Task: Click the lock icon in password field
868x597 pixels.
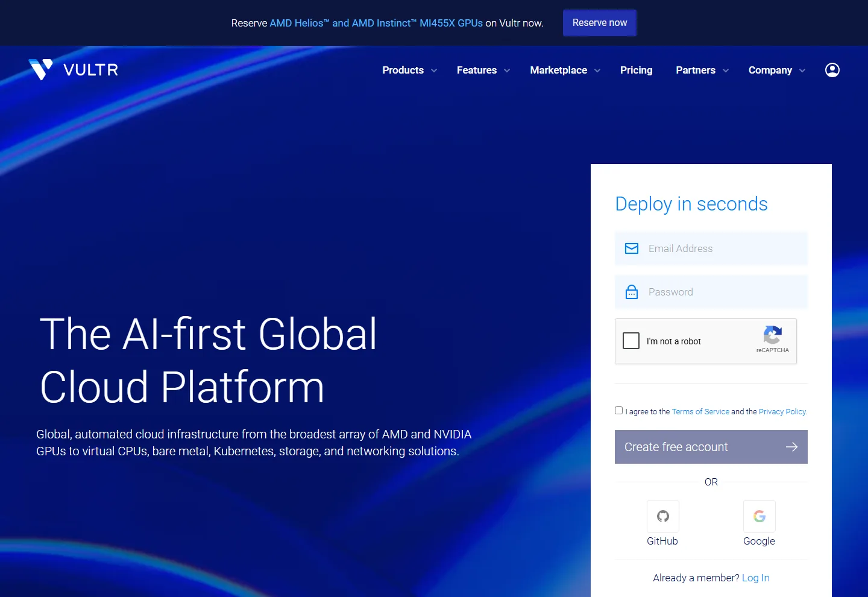Action: (x=632, y=292)
